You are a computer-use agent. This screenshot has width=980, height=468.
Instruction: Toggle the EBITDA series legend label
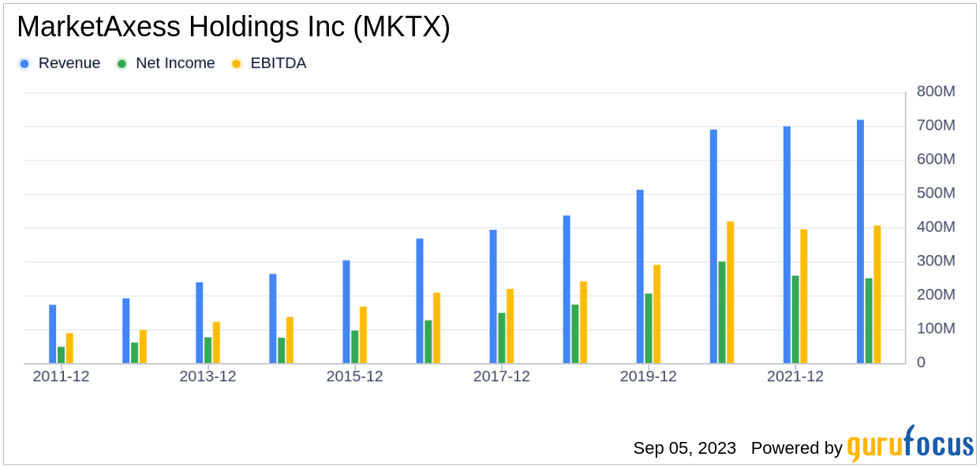[279, 64]
